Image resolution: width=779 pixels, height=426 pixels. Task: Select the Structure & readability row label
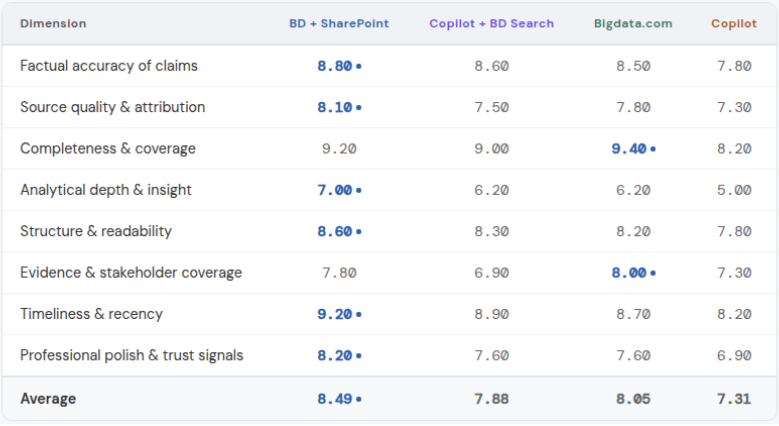click(x=96, y=231)
